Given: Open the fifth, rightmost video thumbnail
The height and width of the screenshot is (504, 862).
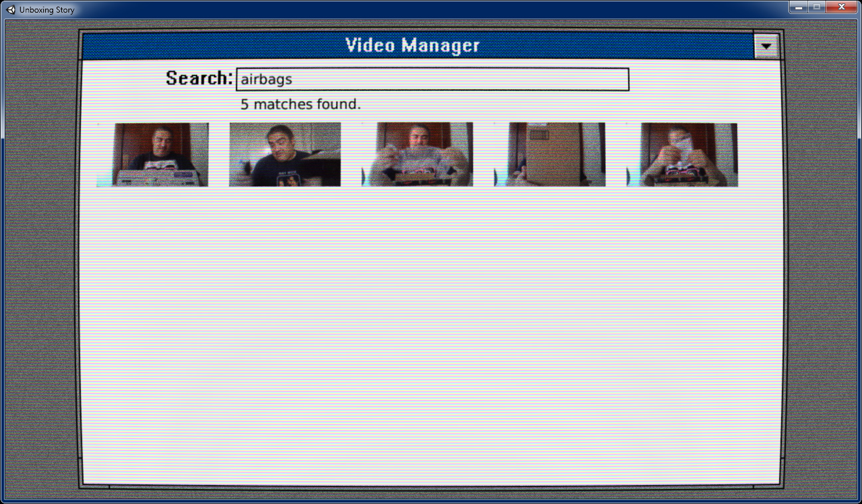Looking at the screenshot, I should pos(682,154).
